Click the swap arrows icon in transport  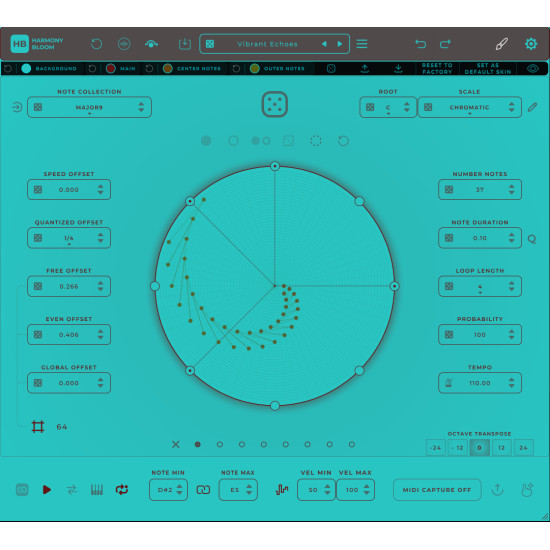pos(72,490)
